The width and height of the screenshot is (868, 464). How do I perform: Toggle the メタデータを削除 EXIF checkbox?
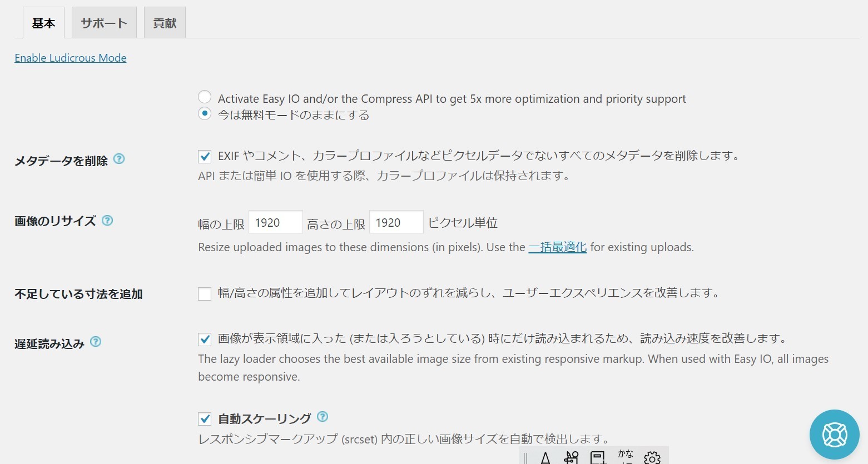coord(205,156)
